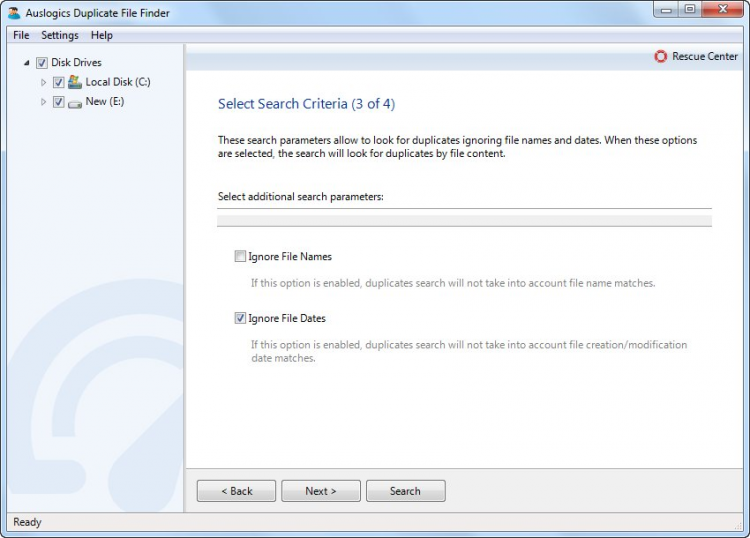
Task: Uncheck the Disk Drives root checkbox
Action: (x=41, y=62)
